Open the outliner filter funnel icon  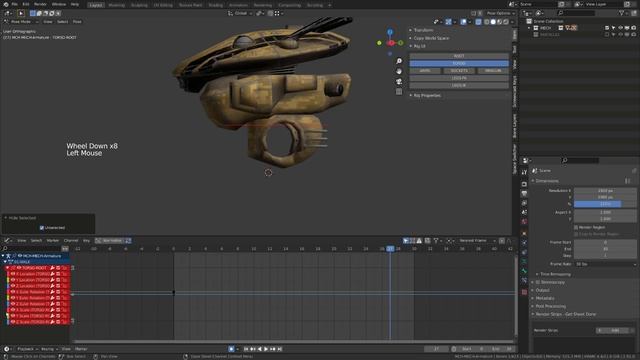point(622,13)
